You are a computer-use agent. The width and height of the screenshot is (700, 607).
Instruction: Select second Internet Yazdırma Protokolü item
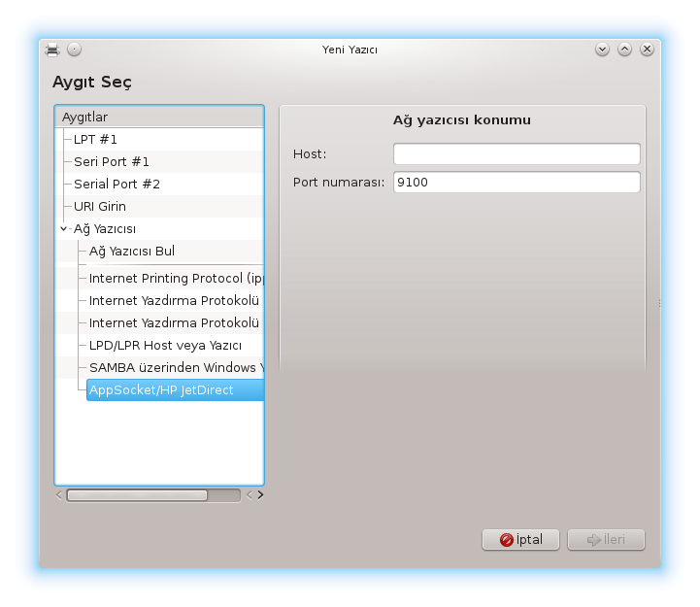click(x=176, y=323)
